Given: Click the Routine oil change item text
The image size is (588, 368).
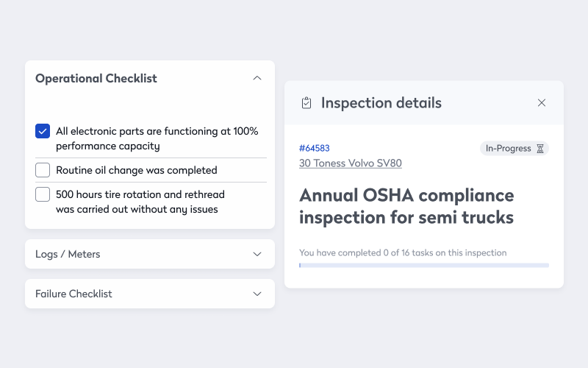Looking at the screenshot, I should coord(137,170).
